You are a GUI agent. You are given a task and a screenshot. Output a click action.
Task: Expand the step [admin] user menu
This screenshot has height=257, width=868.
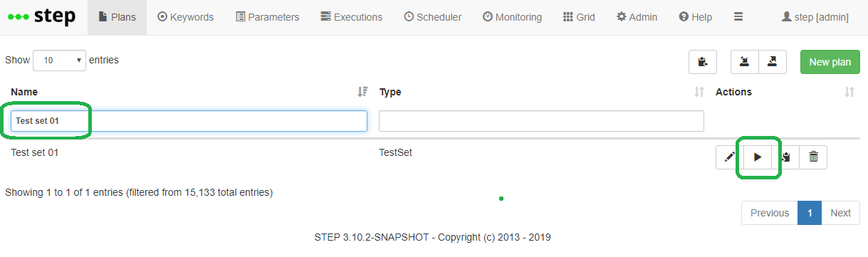point(815,17)
